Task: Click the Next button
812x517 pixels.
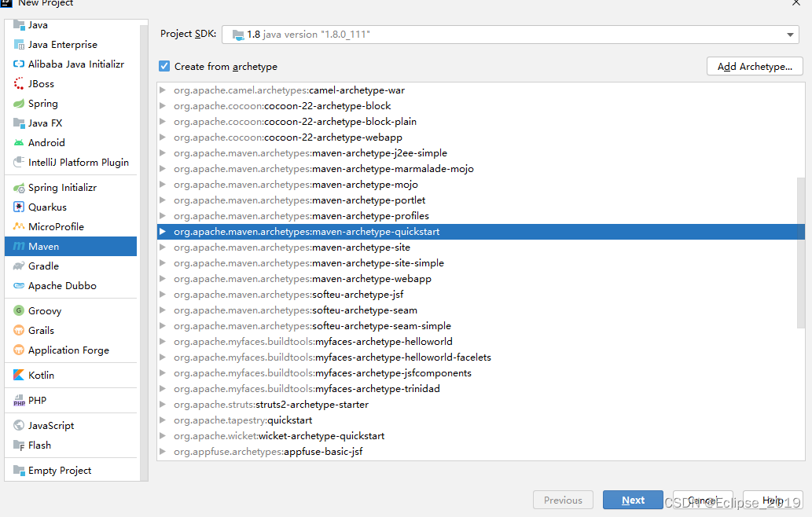Action: (x=633, y=500)
